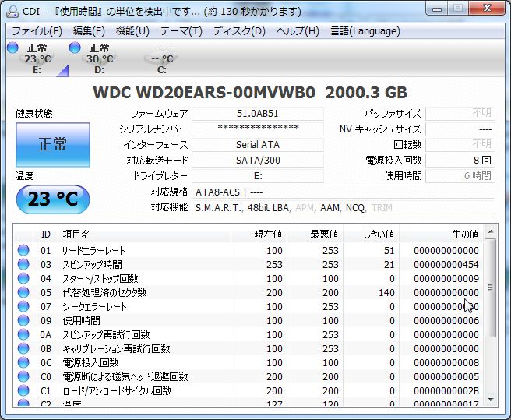Click the 現在値 column header
The height and width of the screenshot is (420, 511).
[259, 234]
